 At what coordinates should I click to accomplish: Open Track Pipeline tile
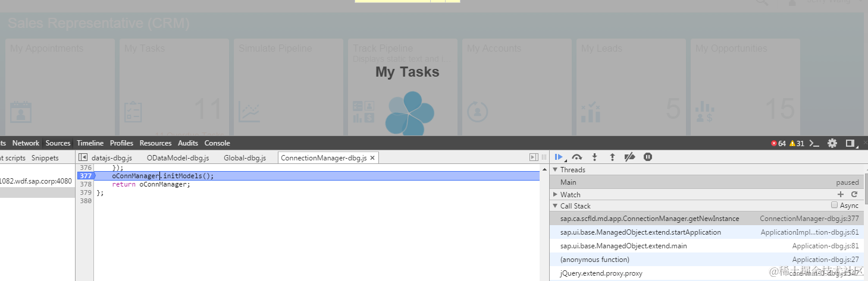click(402, 87)
